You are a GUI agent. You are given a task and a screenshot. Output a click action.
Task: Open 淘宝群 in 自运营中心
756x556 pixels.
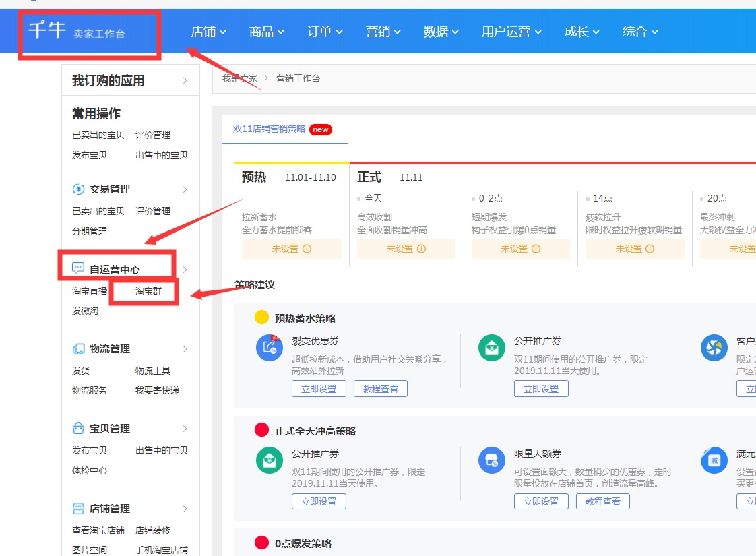pyautogui.click(x=148, y=291)
